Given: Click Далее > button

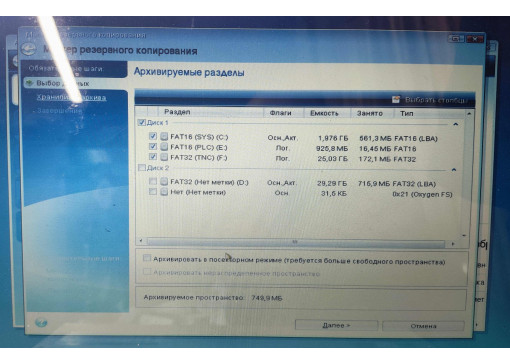Looking at the screenshot, I should [336, 325].
